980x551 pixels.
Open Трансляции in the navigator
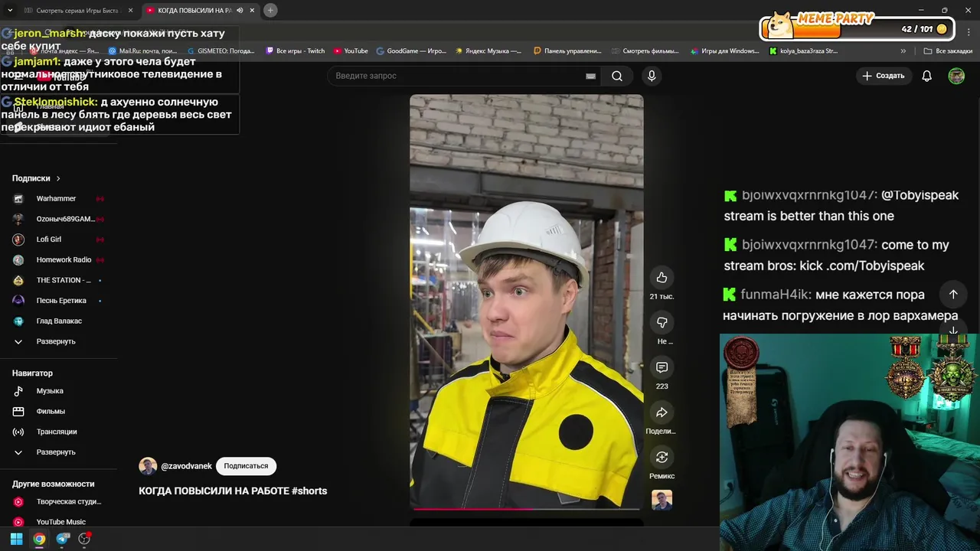57,432
